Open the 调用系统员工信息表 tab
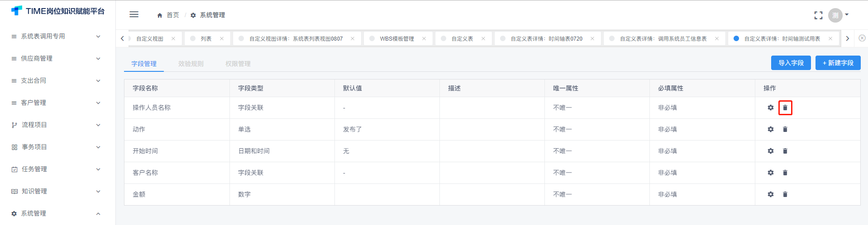 point(663,39)
